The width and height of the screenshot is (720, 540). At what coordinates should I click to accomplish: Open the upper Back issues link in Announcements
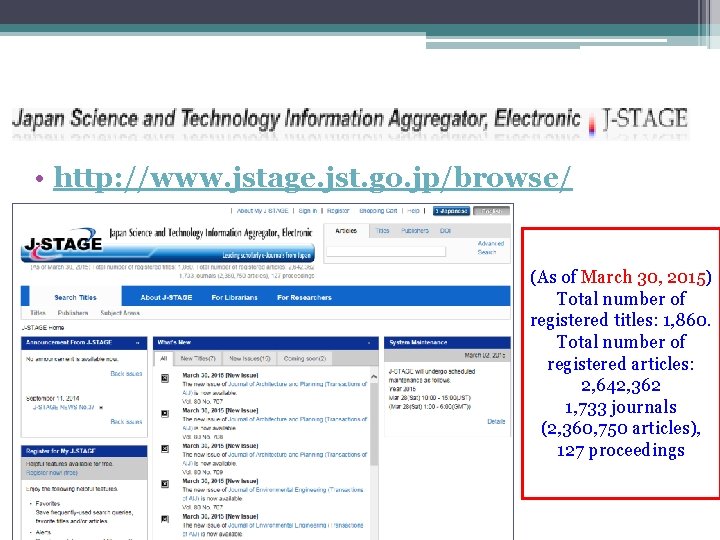[x=126, y=374]
